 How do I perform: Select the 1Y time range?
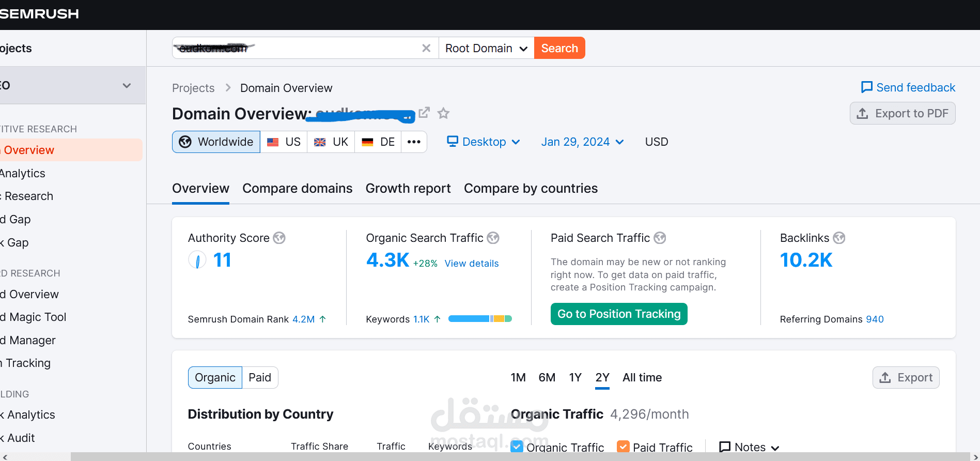[575, 377]
